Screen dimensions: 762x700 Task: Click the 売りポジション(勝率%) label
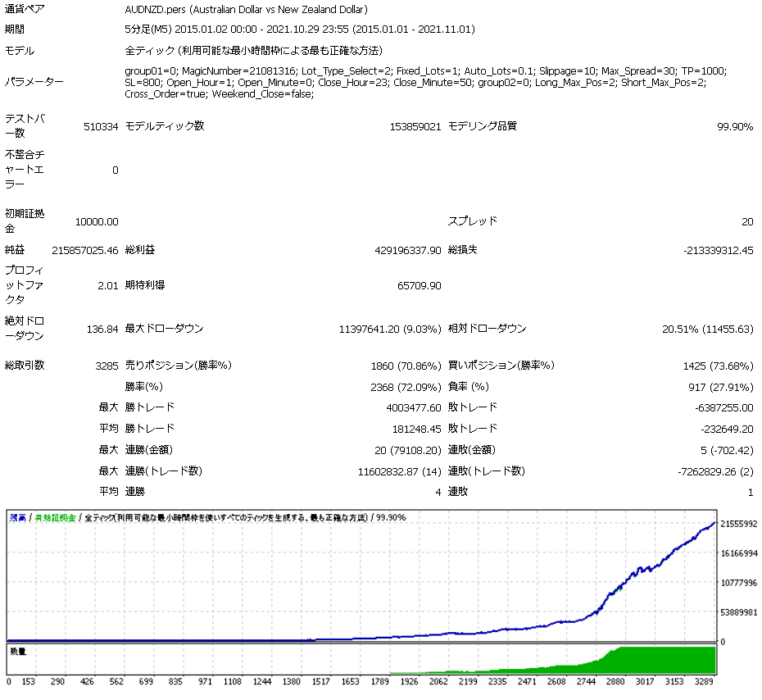[x=179, y=366]
